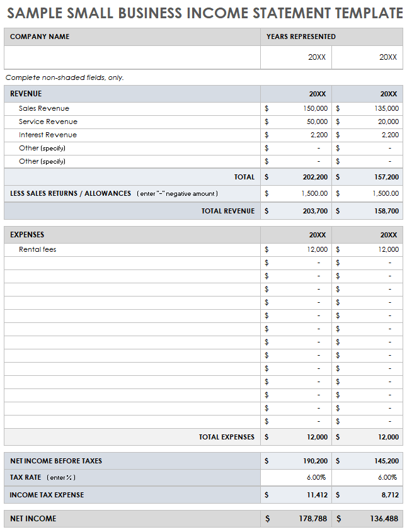The image size is (407, 532).
Task: Click the Sales Revenue cell showing 150,000
Action: (315, 108)
